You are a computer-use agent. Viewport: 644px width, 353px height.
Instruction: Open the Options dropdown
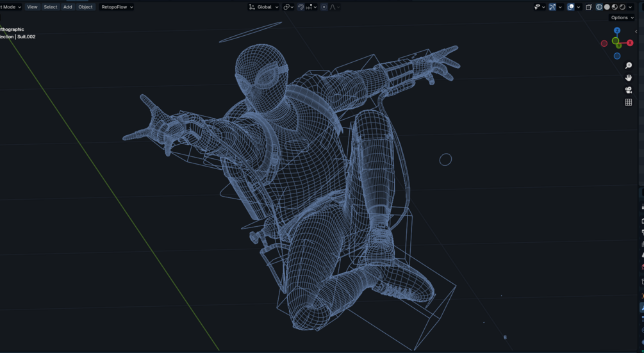622,18
